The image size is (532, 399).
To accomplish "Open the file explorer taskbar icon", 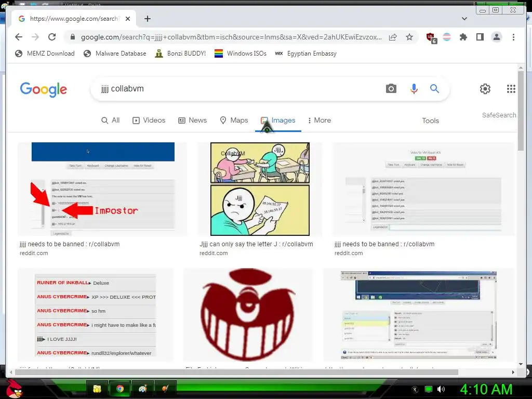I will tap(97, 389).
